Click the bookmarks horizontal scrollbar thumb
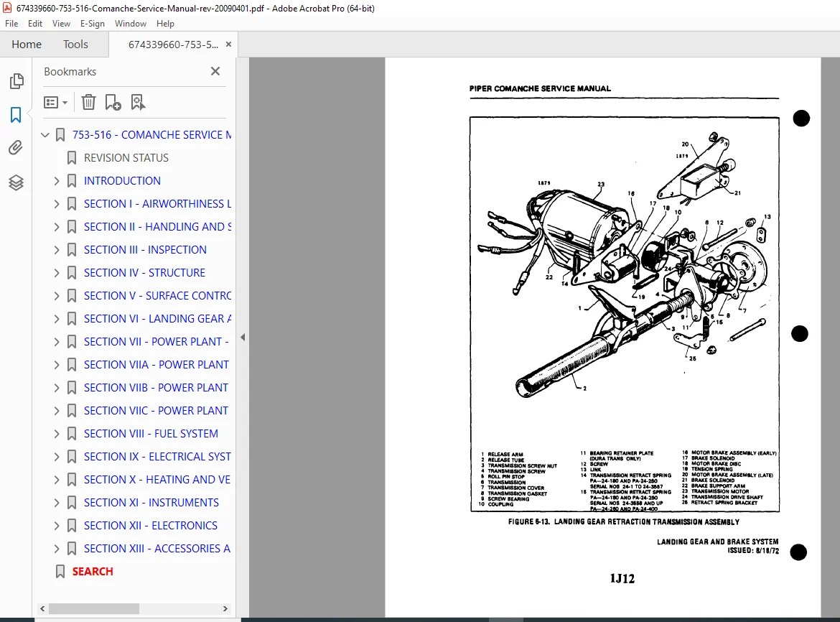The height and width of the screenshot is (622, 840). tap(94, 609)
